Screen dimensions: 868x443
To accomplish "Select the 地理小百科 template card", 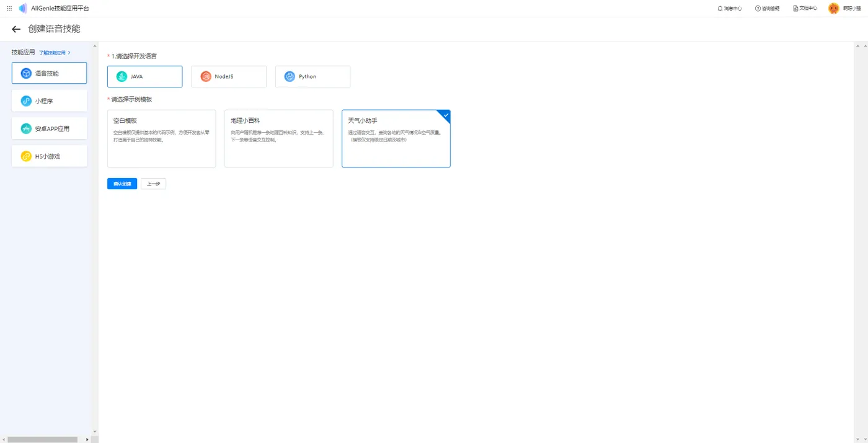I will pyautogui.click(x=278, y=138).
